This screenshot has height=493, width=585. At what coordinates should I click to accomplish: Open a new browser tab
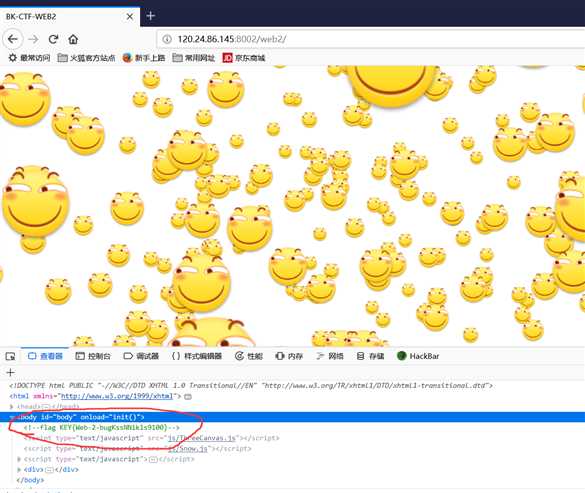(150, 16)
